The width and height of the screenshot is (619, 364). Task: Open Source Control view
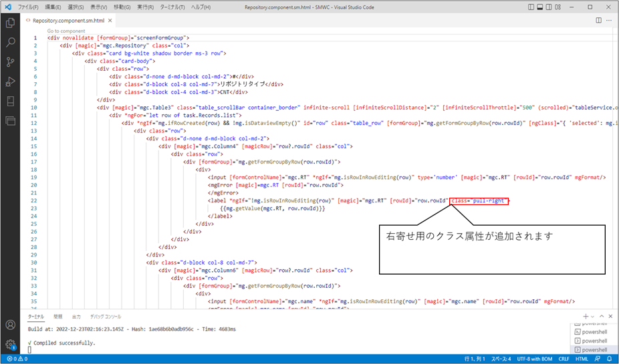pos(10,62)
